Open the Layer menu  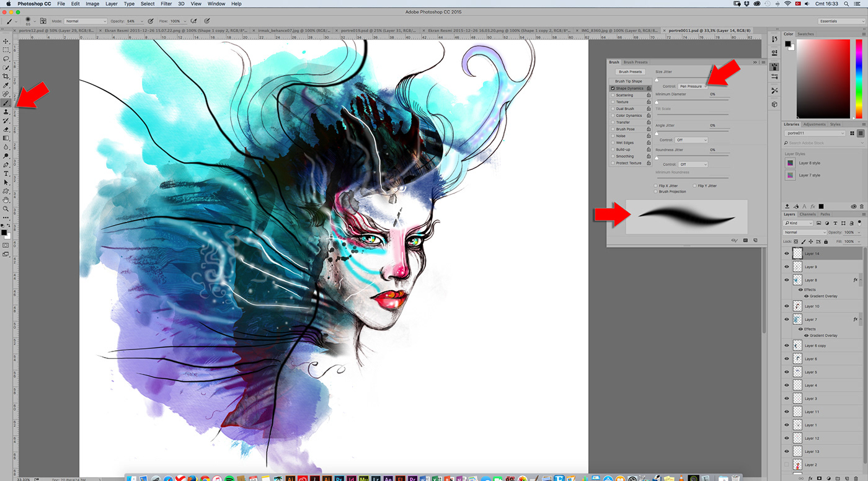coord(112,4)
